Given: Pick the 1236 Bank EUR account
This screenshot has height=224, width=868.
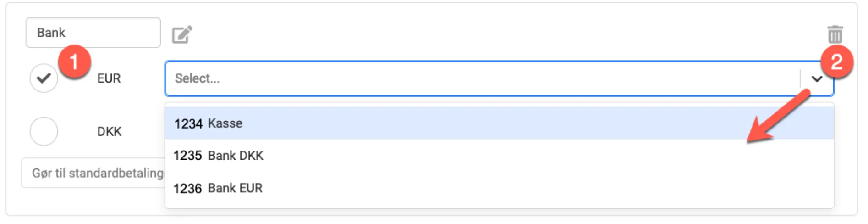Looking at the screenshot, I should pyautogui.click(x=235, y=188).
